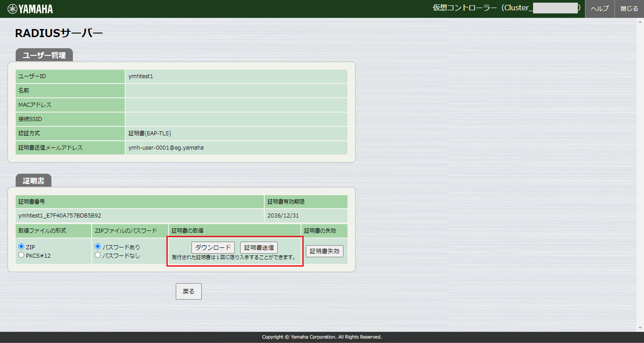Image resolution: width=644 pixels, height=343 pixels.
Task: Click 閉じる in the top navigation bar
Action: click(628, 8)
